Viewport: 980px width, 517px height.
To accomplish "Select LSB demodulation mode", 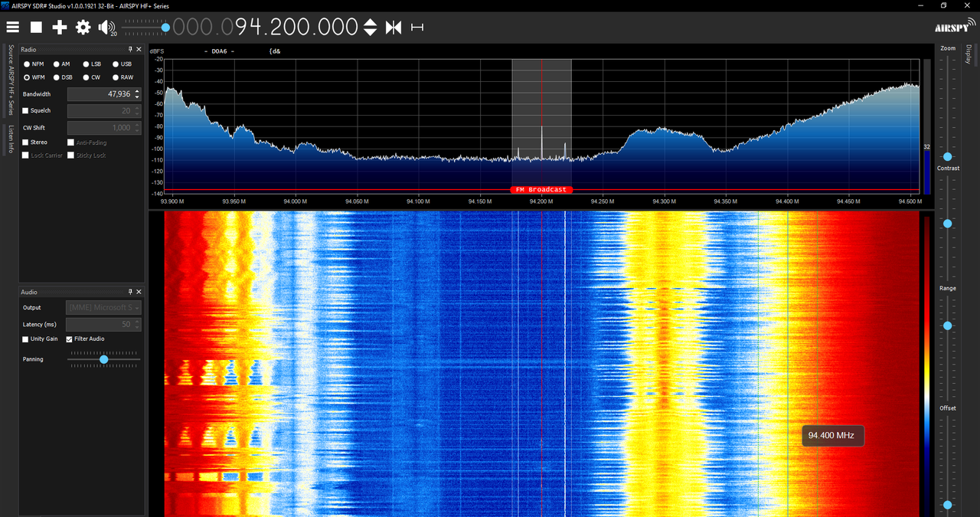I will point(91,64).
